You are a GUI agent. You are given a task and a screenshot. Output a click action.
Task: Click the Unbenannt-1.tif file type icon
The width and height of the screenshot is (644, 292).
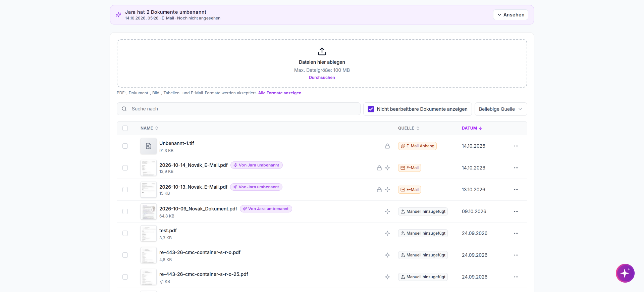tap(149, 146)
